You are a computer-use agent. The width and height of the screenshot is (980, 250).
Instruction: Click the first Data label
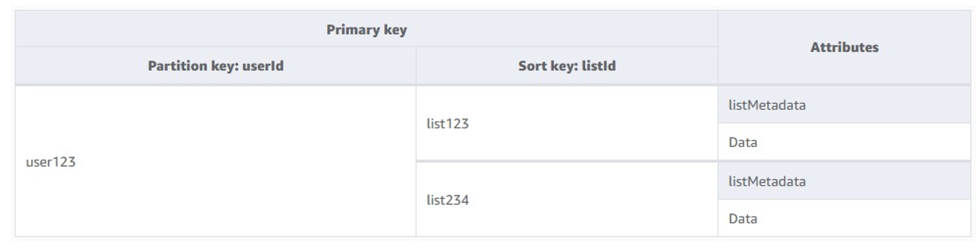tap(743, 142)
